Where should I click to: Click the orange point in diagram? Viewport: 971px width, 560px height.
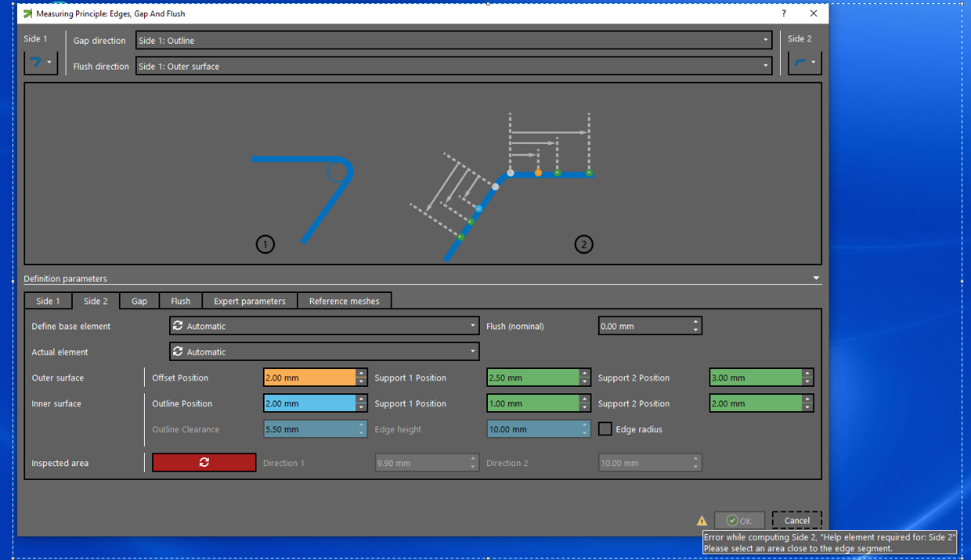pyautogui.click(x=538, y=173)
